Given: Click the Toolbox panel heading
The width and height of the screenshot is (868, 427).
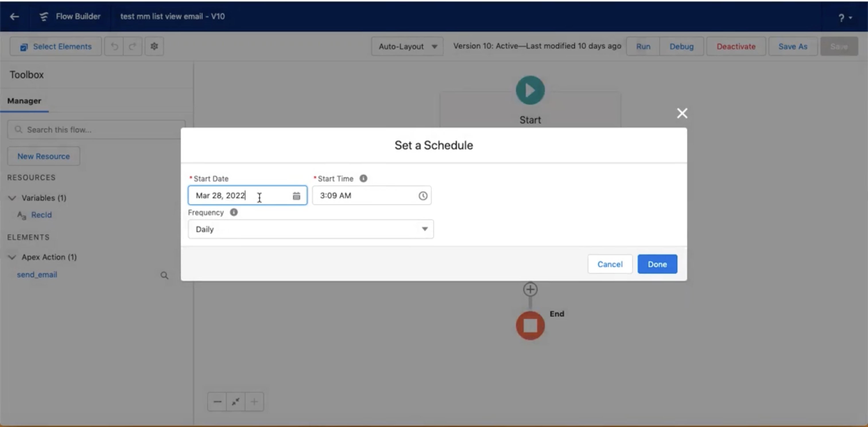Looking at the screenshot, I should (x=27, y=75).
